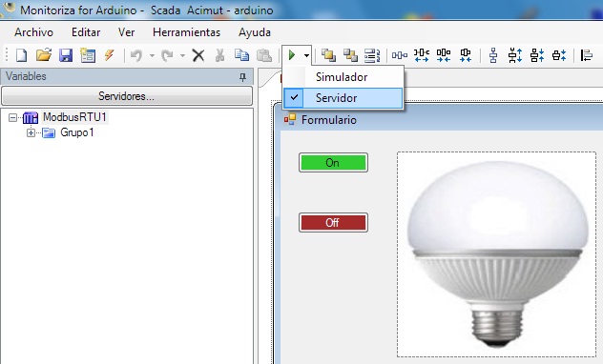
Task: Run the project with green play button
Action: click(292, 55)
